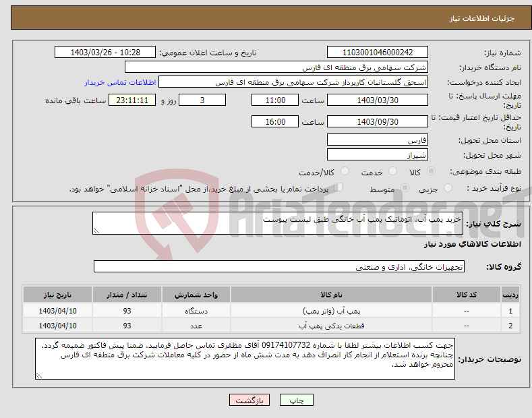Click the page title جزئیات اطلاعات نیاز
Viewport: 532px width, 418px height.
[482, 18]
